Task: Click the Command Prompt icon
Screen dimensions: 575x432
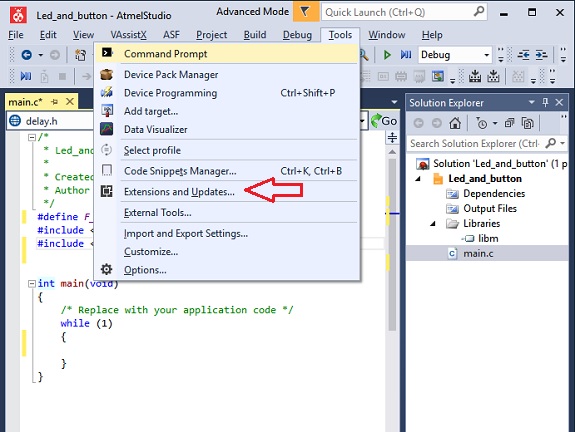Action: pyautogui.click(x=107, y=53)
